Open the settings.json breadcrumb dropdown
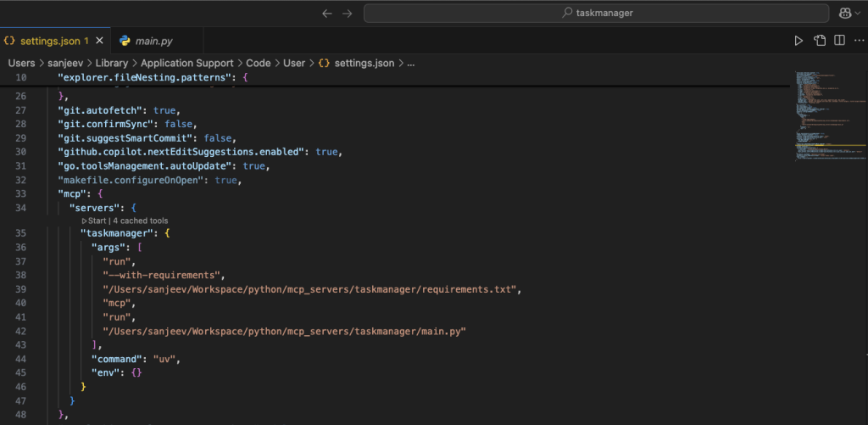The image size is (868, 425). (x=364, y=63)
